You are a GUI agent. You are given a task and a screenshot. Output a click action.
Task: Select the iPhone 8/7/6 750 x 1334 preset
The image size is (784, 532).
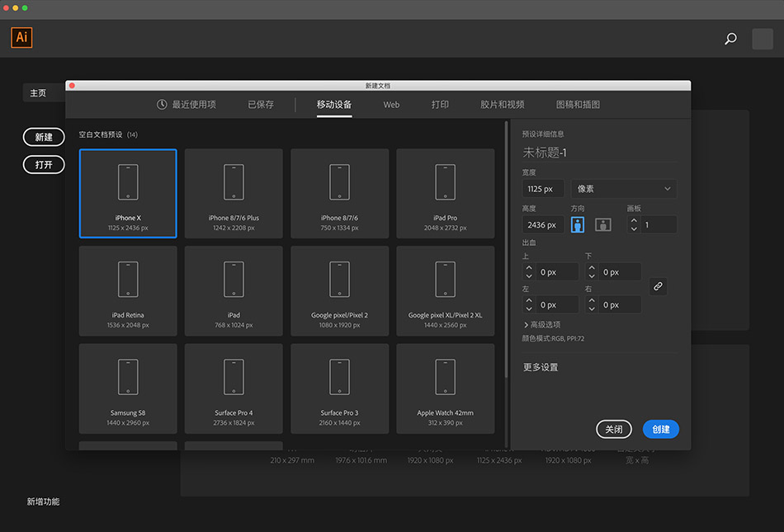[339, 193]
